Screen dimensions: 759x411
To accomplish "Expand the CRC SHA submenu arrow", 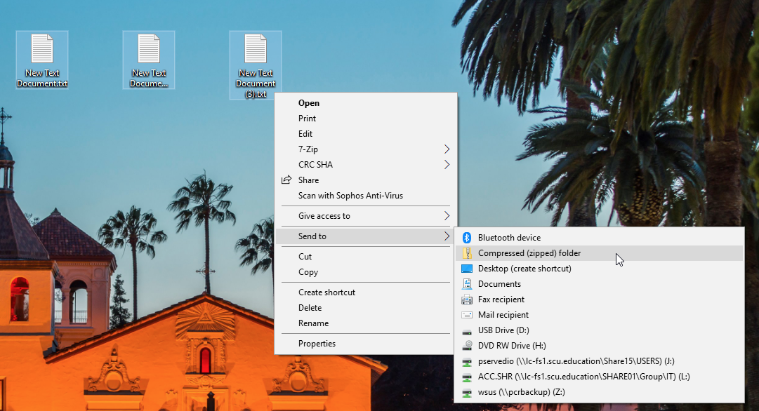I will point(446,165).
